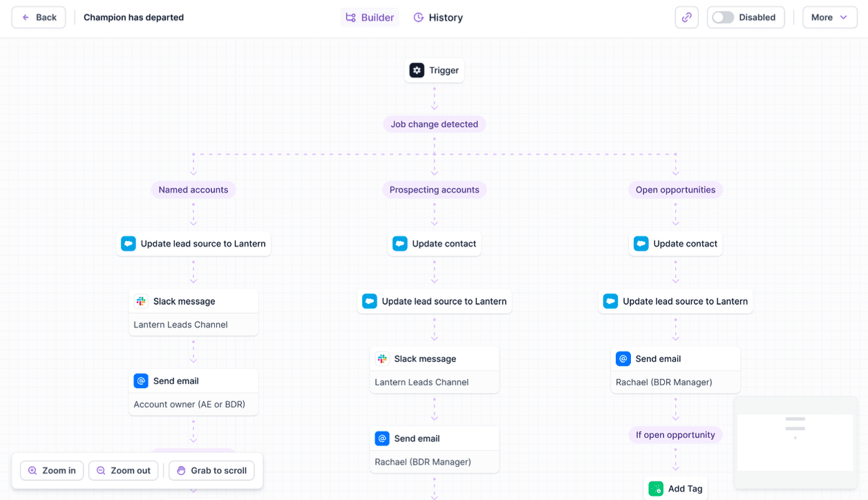
Task: Click the minimap preview thumbnail
Action: pos(795,442)
